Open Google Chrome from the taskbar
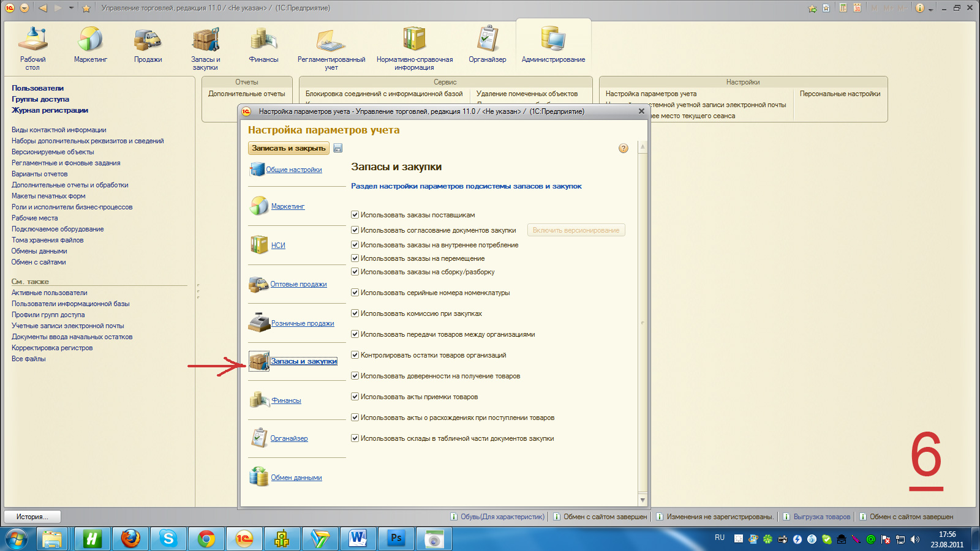Viewport: 980px width, 551px height. pyautogui.click(x=206, y=539)
